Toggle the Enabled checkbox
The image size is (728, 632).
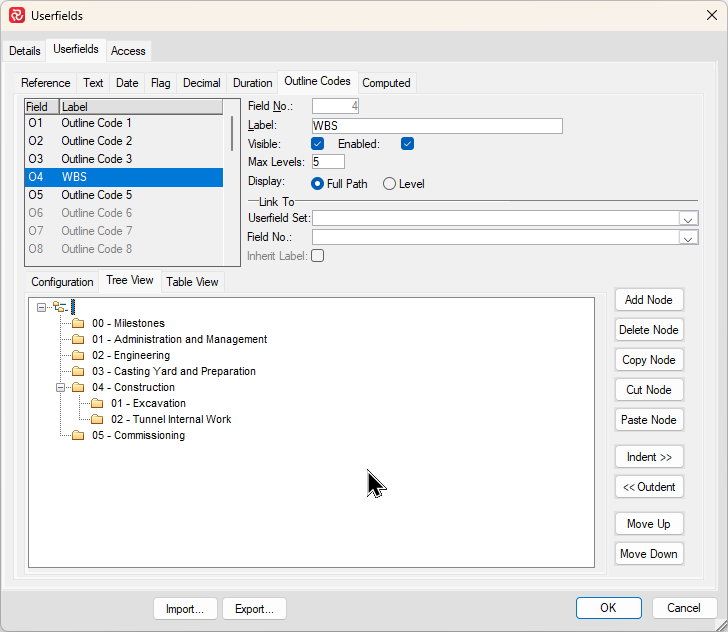[407, 144]
